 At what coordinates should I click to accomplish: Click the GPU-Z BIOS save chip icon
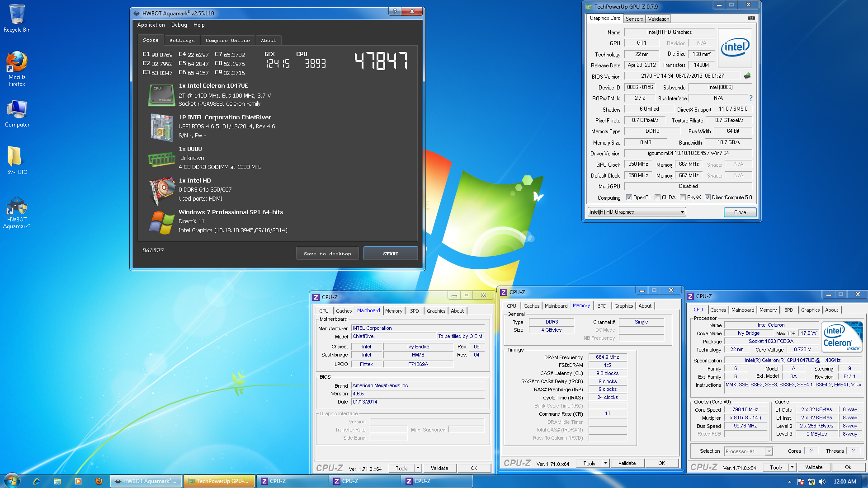click(x=747, y=76)
